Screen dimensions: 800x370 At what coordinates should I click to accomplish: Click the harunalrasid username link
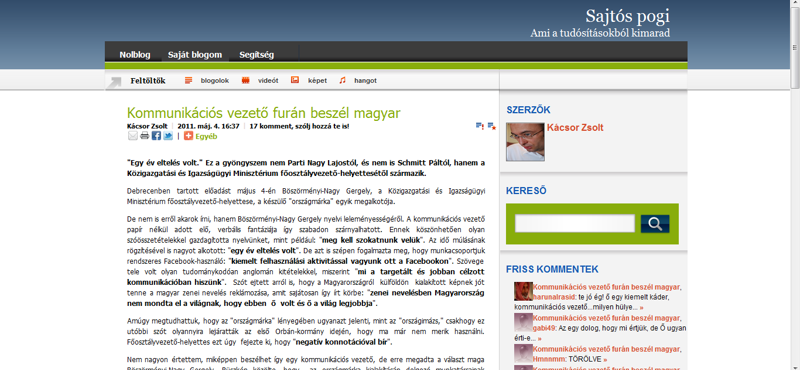coord(554,297)
